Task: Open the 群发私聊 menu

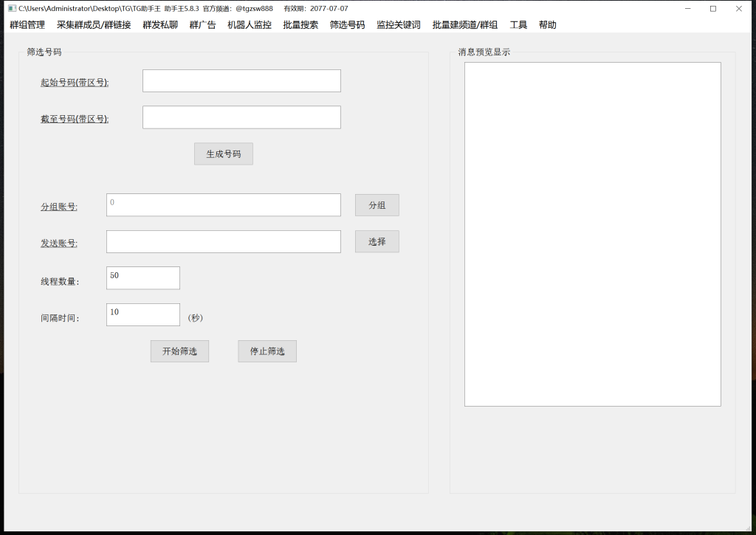Action: pos(160,25)
